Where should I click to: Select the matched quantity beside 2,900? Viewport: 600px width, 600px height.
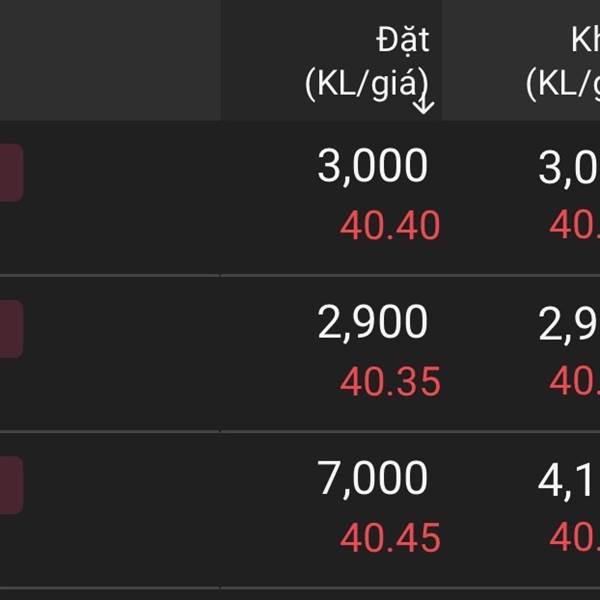pyautogui.click(x=569, y=323)
